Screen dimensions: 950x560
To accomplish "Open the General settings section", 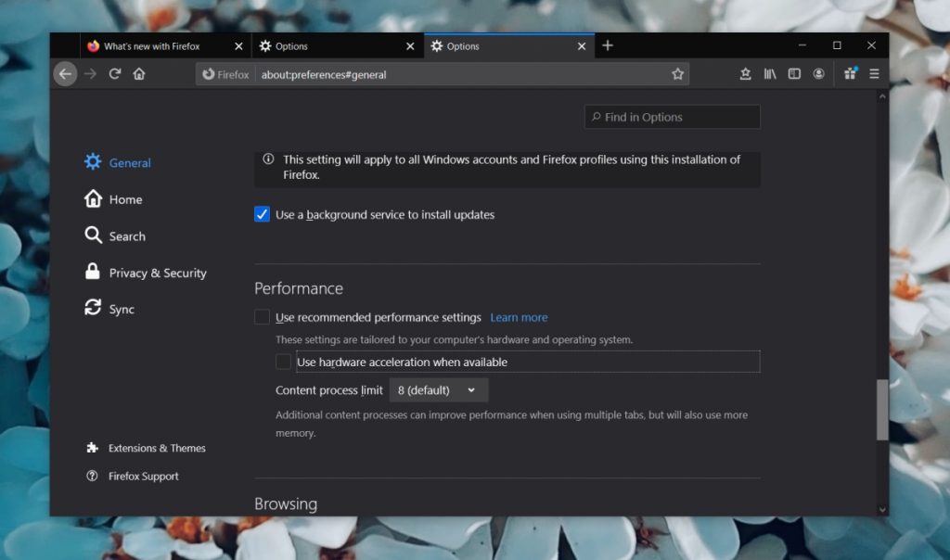I will [129, 162].
